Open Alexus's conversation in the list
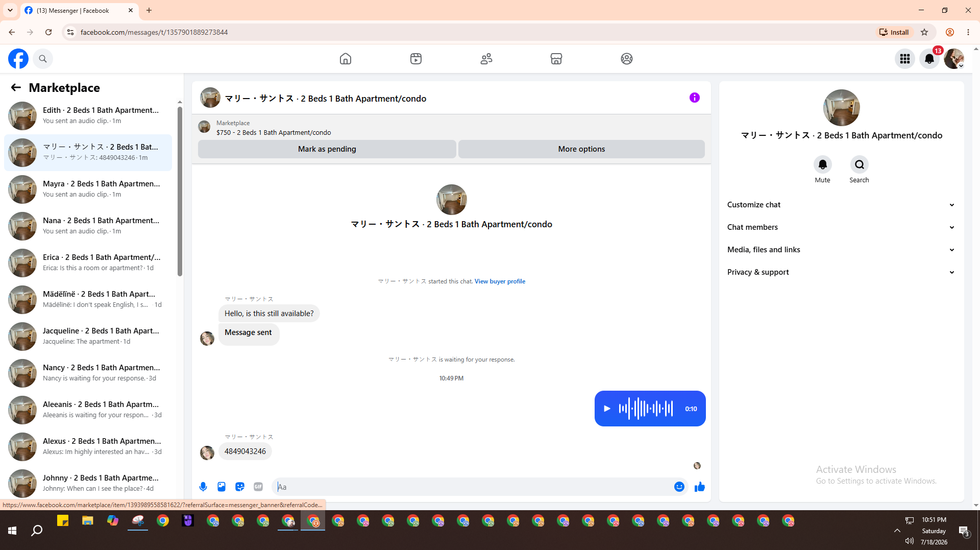Screen dimensions: 980x550 (88, 446)
